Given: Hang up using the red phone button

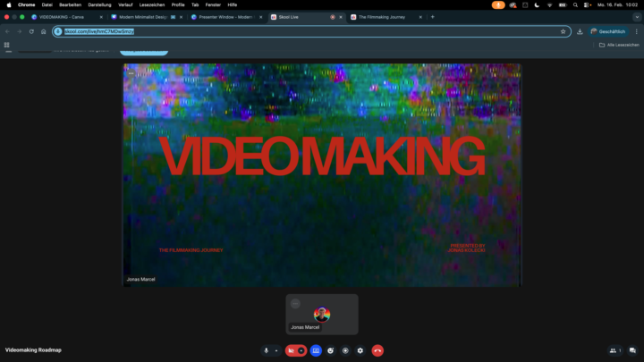Looking at the screenshot, I should pyautogui.click(x=377, y=350).
